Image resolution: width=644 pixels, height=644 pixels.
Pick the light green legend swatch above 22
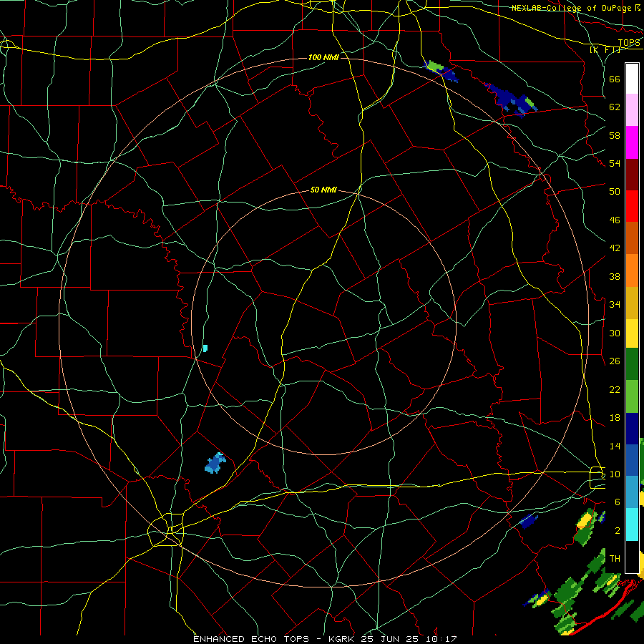632,396
